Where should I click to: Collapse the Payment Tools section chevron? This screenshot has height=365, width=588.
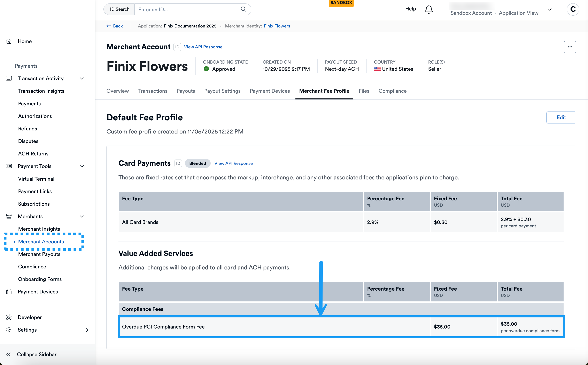coord(82,166)
